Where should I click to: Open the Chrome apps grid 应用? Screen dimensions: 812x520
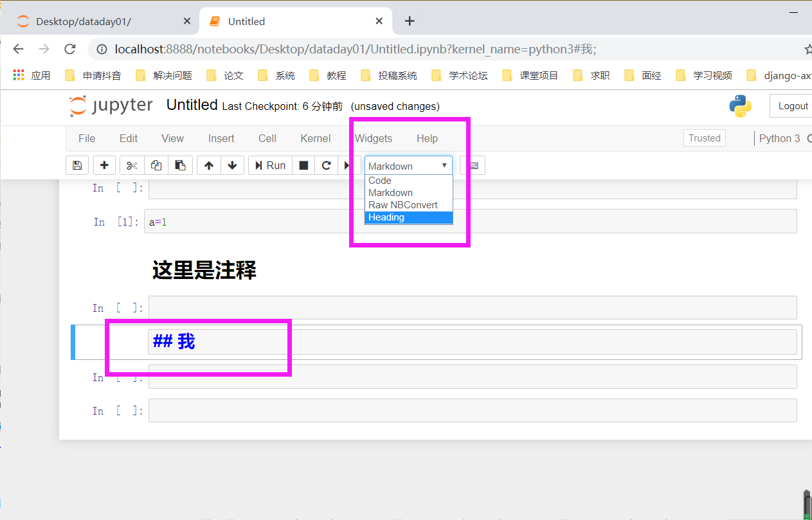tap(32, 75)
